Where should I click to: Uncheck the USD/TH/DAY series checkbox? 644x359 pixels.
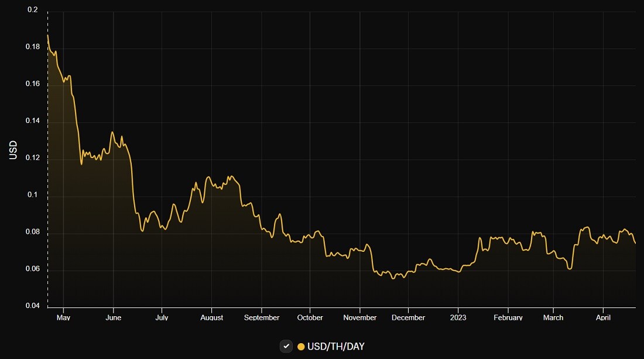[286, 346]
